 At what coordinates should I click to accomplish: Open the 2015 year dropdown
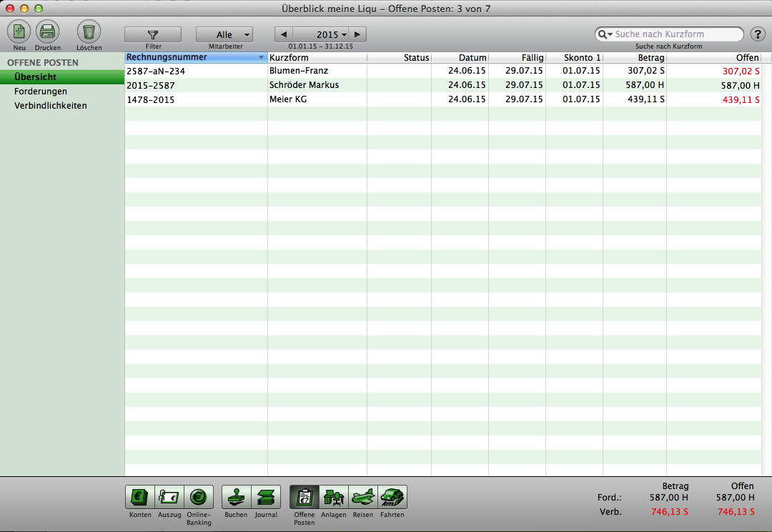pos(330,34)
